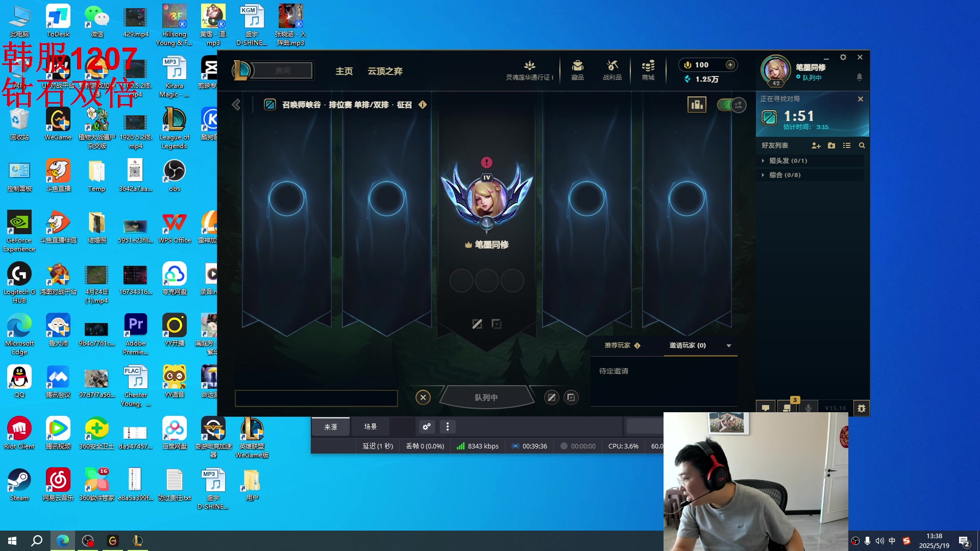This screenshot has height=551, width=980.
Task: Open the obs desktop shortcut
Action: tap(175, 176)
